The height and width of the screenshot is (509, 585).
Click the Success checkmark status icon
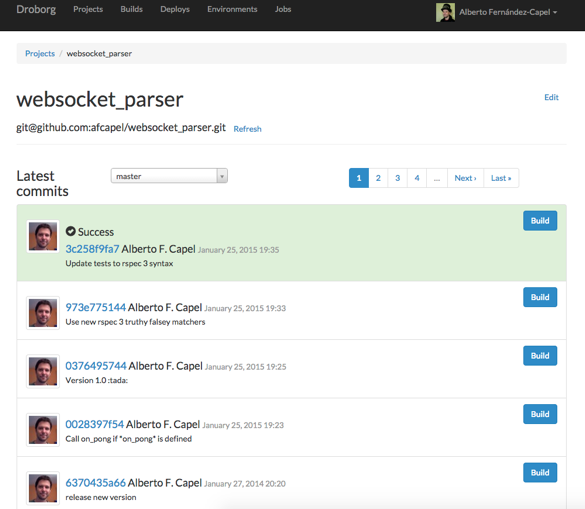coord(71,231)
